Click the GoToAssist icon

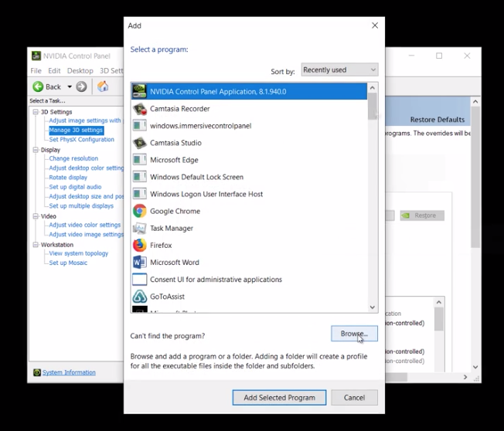coord(139,296)
